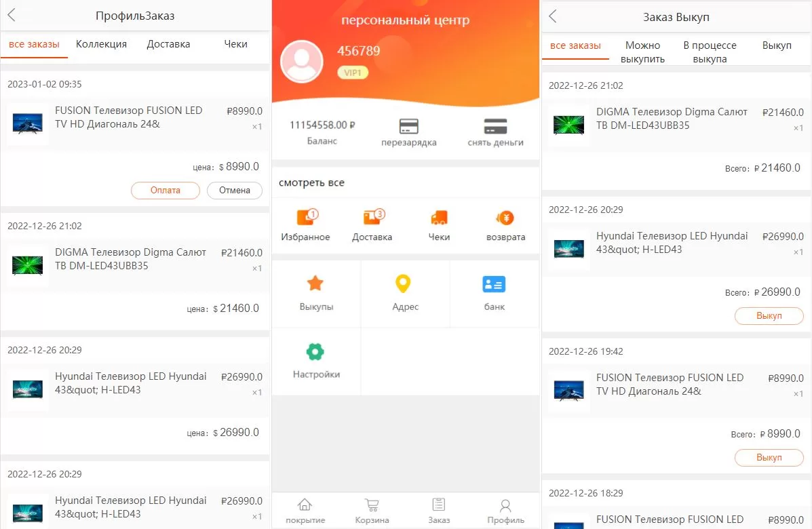Switch to Доставка tab in ПрофильЗаказ
The height and width of the screenshot is (529, 812).
[x=168, y=45]
